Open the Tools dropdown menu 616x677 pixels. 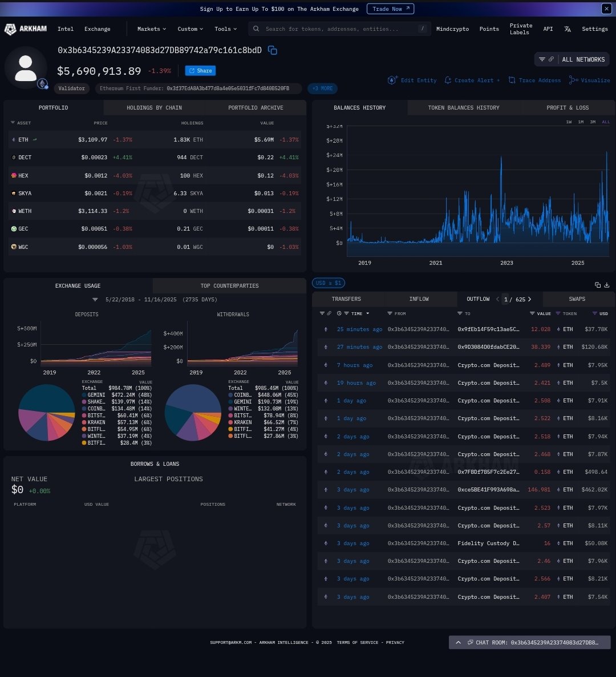coord(226,29)
